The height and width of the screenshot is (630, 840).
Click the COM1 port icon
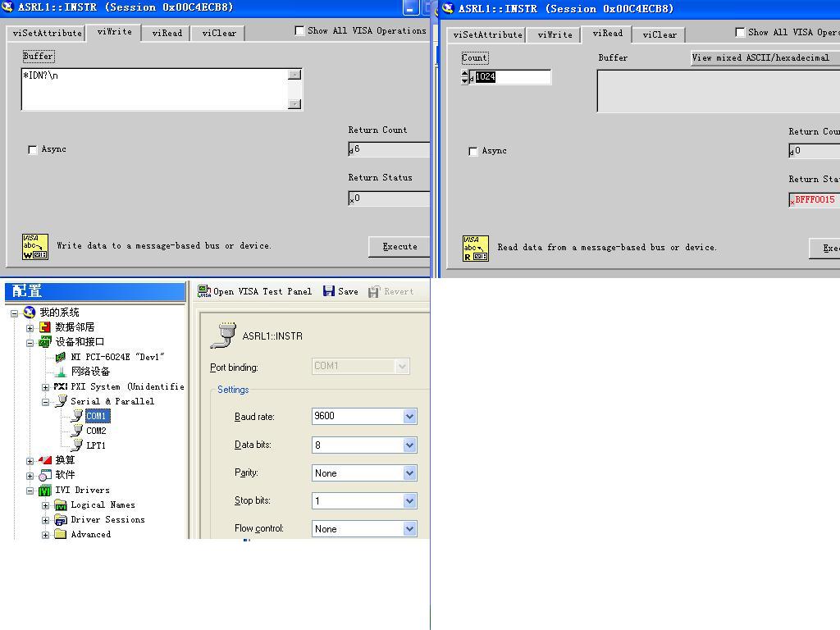pos(77,416)
